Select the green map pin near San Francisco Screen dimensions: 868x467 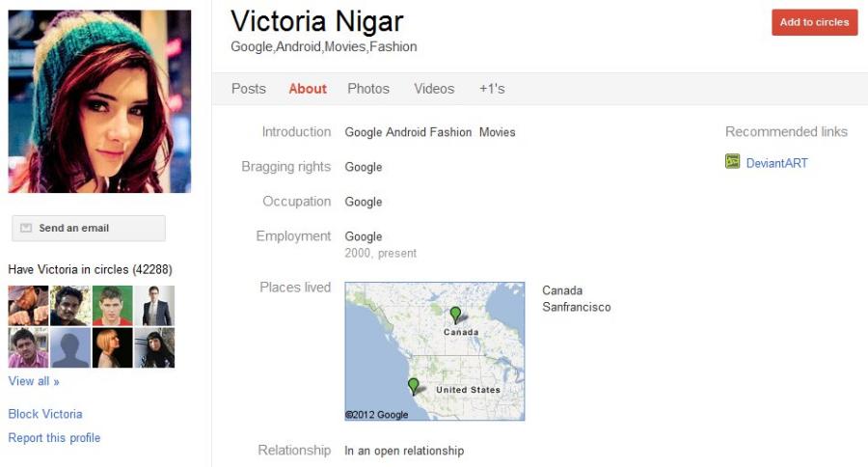click(x=413, y=386)
